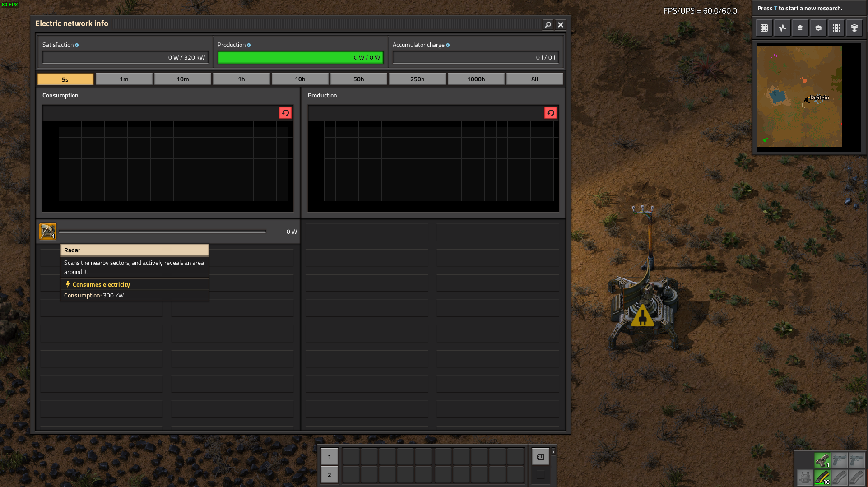Open the shortcut bar three-dots menu
This screenshot has height=487, width=868.
pyautogui.click(x=553, y=451)
